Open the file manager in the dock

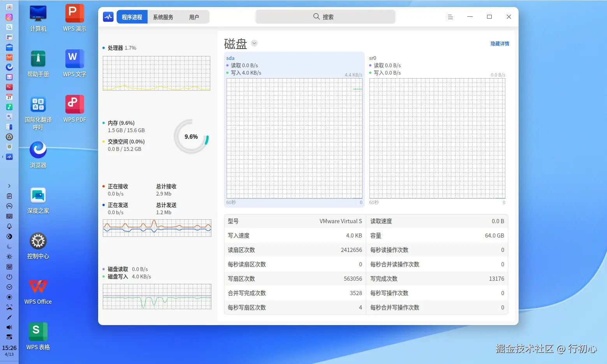pos(9,47)
